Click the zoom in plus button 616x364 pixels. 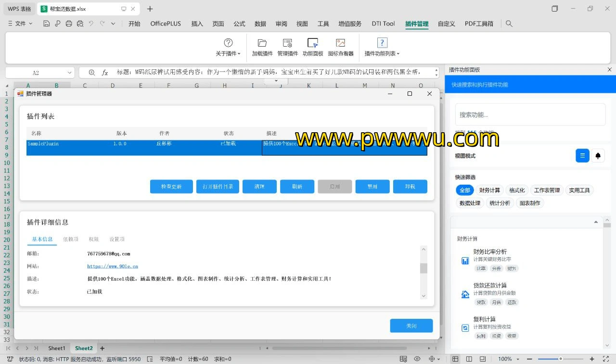click(x=592, y=359)
